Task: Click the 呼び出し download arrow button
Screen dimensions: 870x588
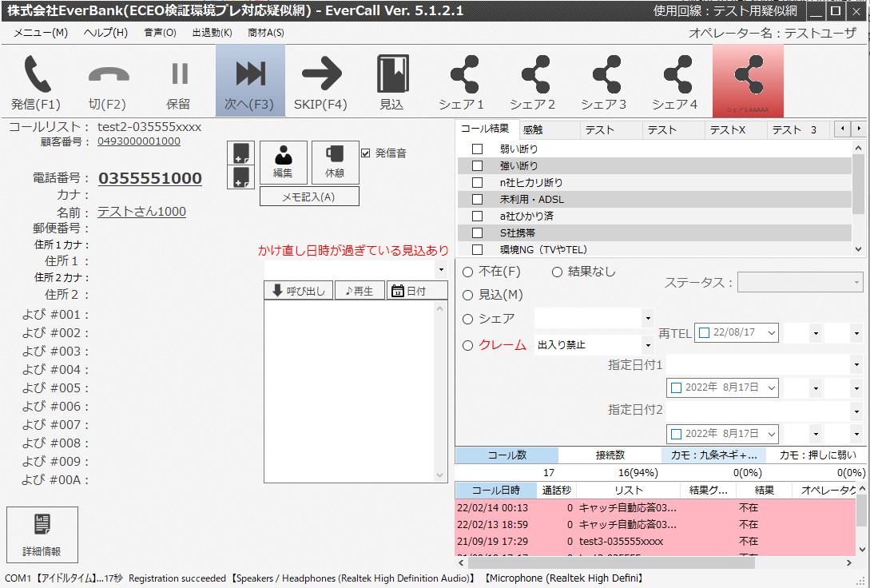Action: 299,291
